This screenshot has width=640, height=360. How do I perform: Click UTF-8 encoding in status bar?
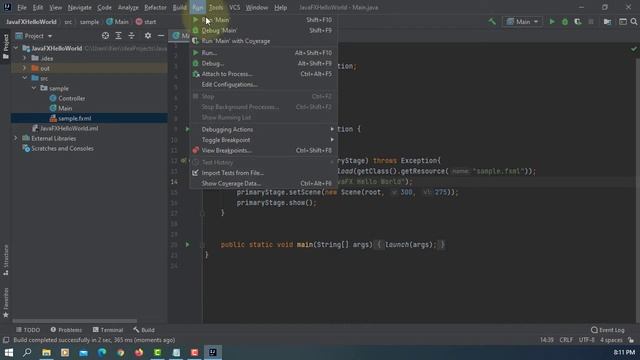point(587,340)
